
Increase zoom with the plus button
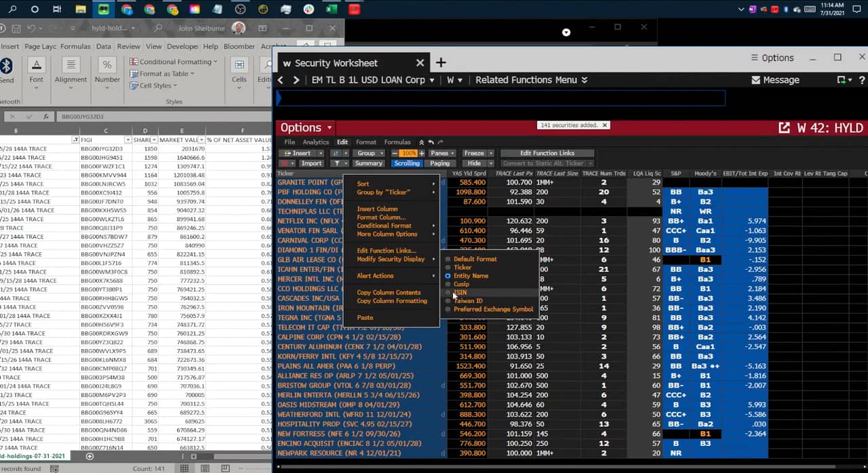(x=421, y=153)
